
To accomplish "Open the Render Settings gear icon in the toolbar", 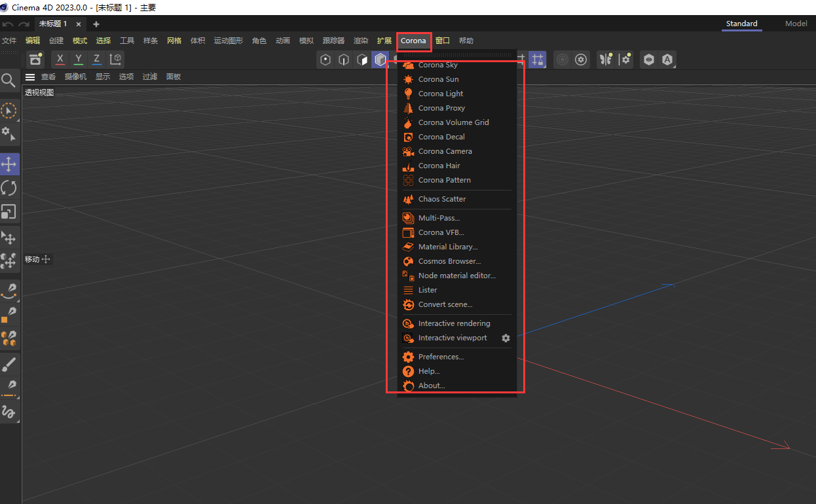I will 580,60.
